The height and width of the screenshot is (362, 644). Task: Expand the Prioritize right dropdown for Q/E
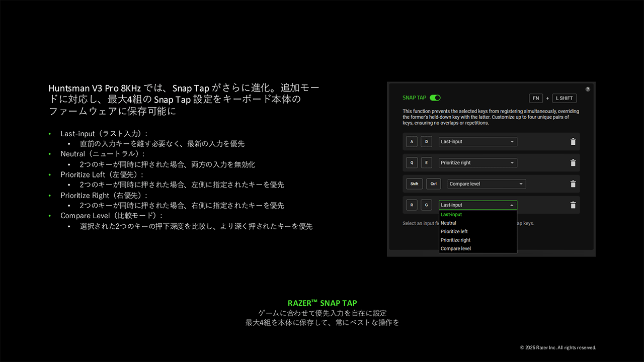point(477,163)
